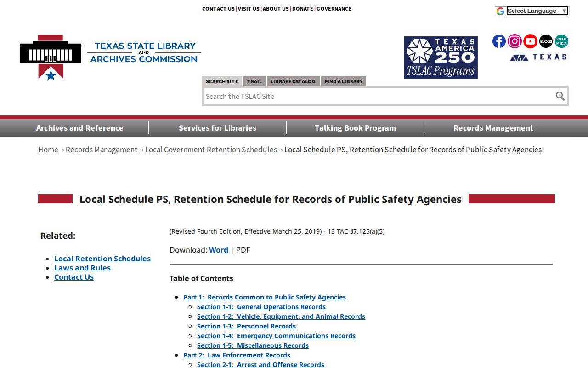Select the Search Site tab
588x368 pixels.
coord(222,81)
